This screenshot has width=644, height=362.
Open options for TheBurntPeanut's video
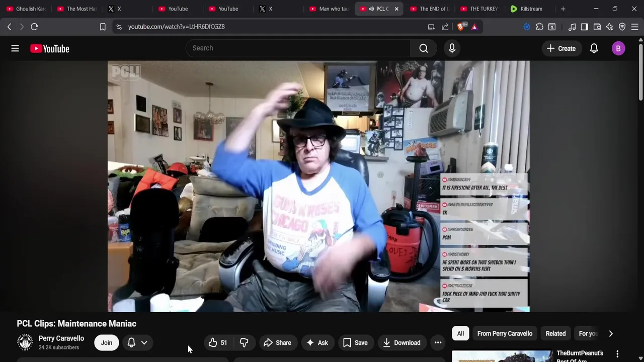click(617, 354)
